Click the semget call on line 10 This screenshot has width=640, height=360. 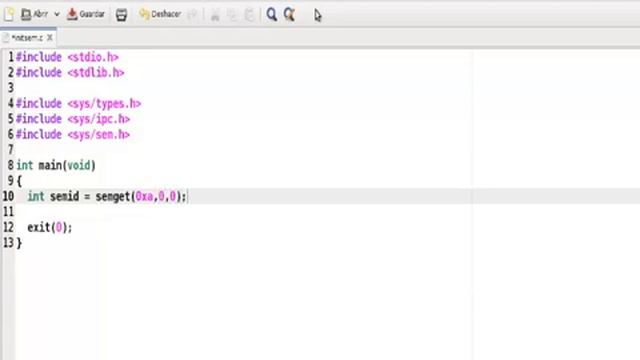coord(141,196)
